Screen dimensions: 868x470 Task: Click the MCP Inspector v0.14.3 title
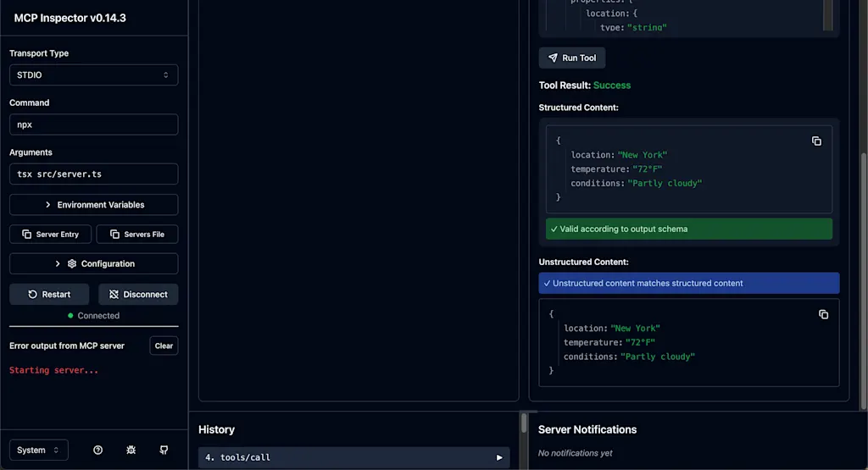click(70, 18)
